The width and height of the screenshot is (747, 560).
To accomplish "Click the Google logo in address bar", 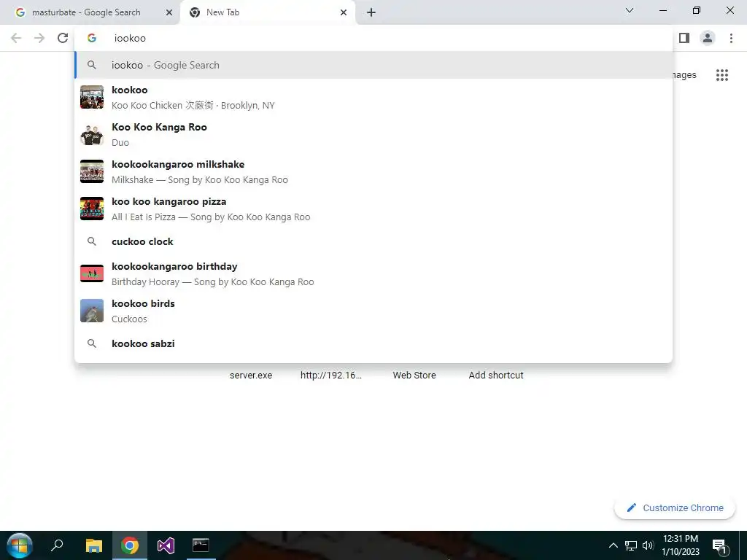I will pyautogui.click(x=92, y=38).
